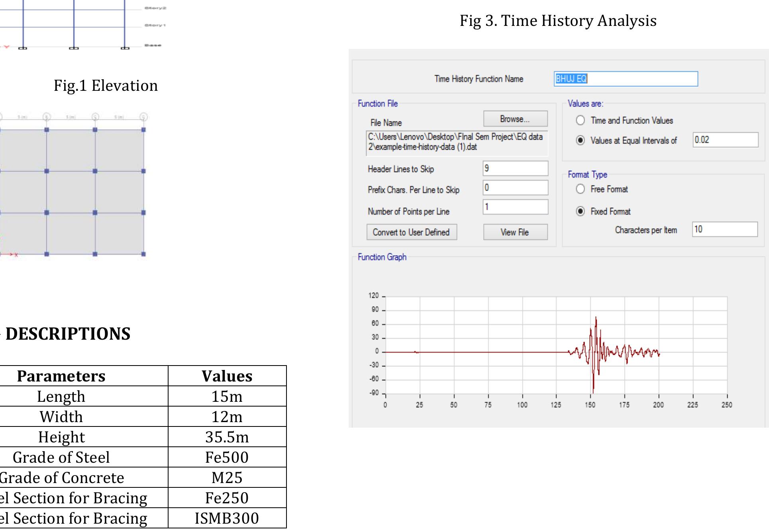Choose Fixed Format radio button
The height and width of the screenshot is (532, 769).
click(x=581, y=211)
